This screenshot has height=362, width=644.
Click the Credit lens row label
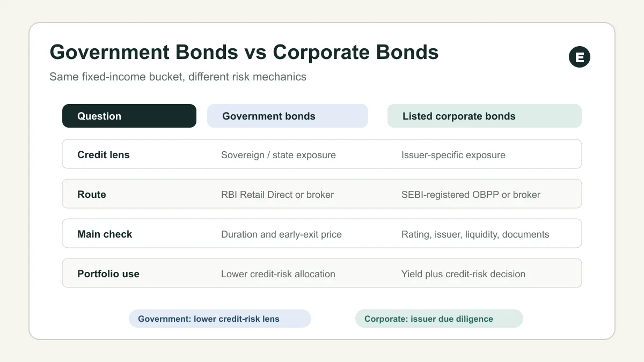[x=104, y=155]
